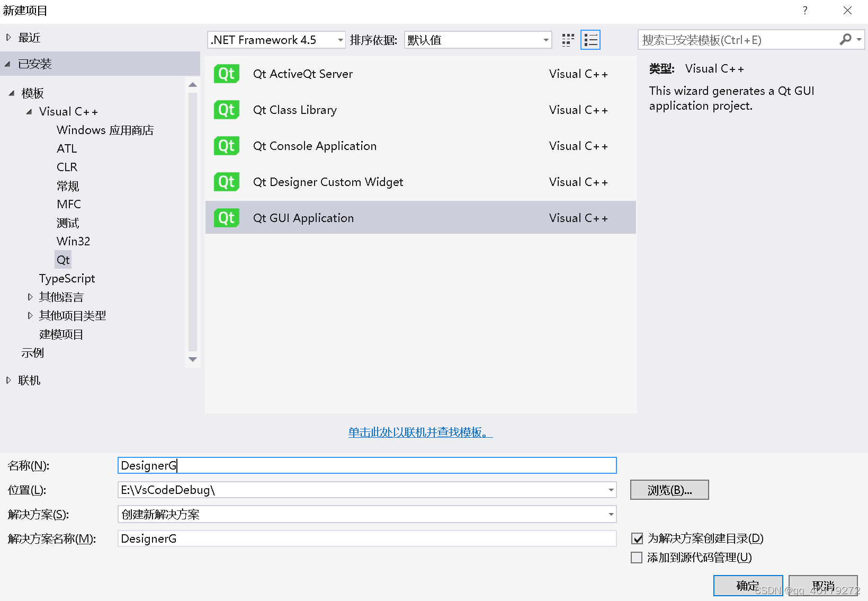Focus the 解决方案名称 input field

pos(367,538)
